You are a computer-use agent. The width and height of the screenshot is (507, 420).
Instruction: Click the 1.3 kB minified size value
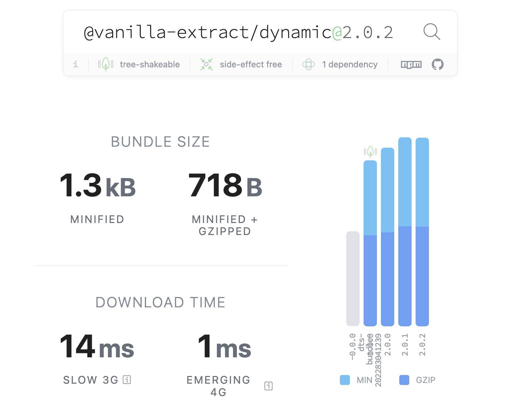[98, 185]
